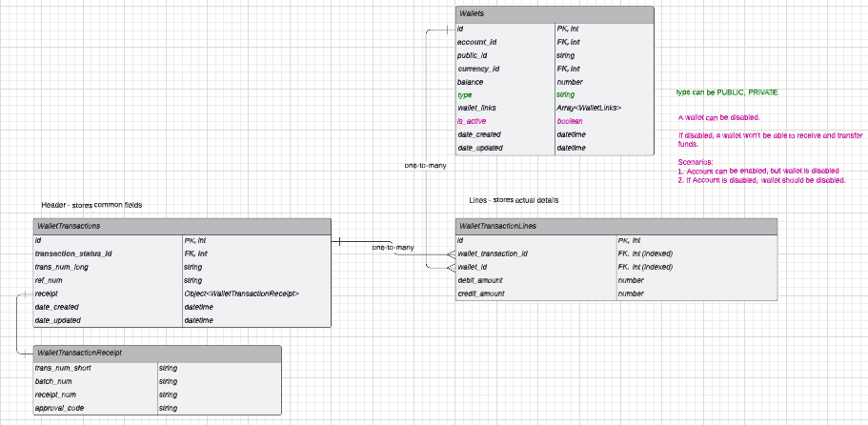Select the 'Lines - stores actual details' label
868x425 pixels.
[x=514, y=200]
